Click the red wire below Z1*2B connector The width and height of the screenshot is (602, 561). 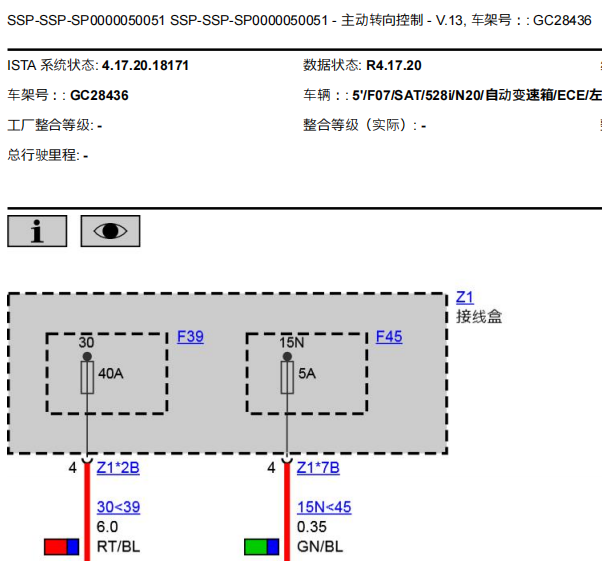pos(87,511)
